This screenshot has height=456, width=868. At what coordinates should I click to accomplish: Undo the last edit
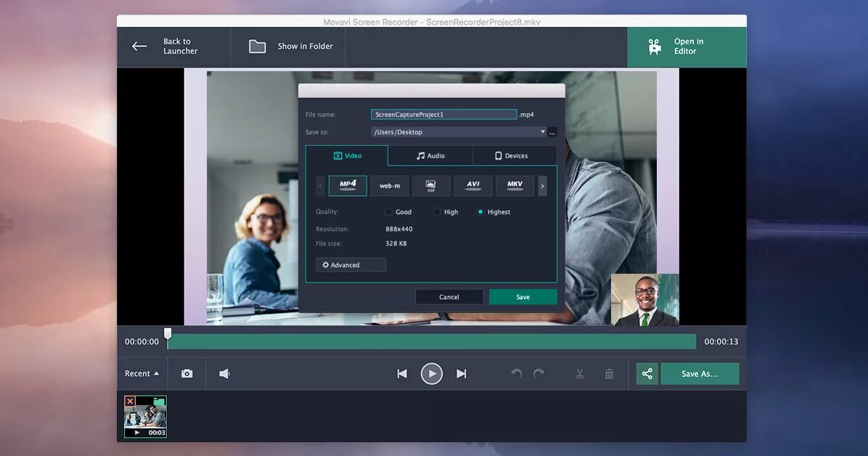517,373
